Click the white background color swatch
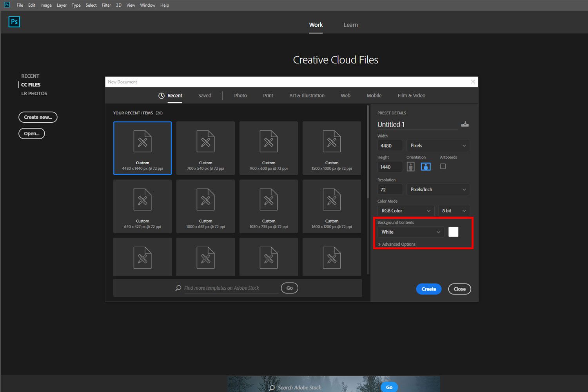The image size is (588, 392). (453, 232)
